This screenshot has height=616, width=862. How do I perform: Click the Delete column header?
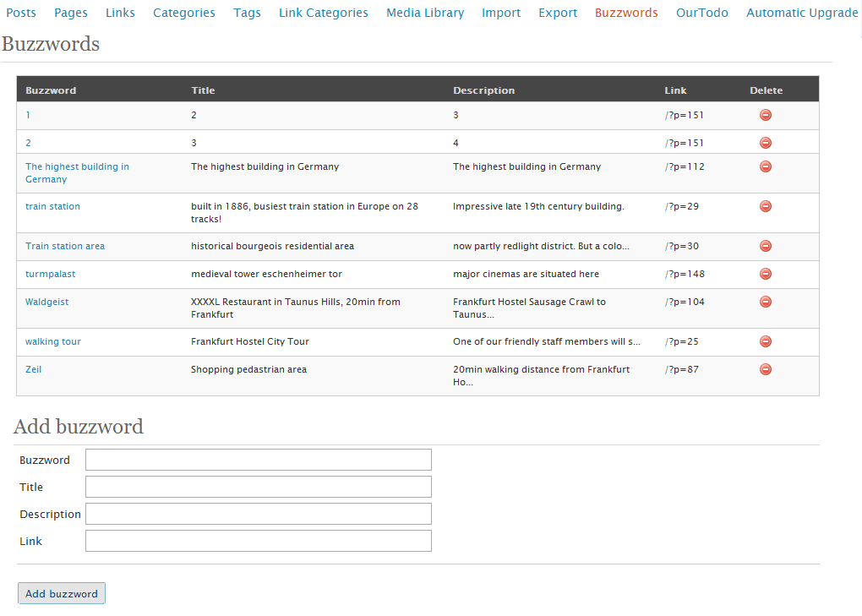coord(766,90)
